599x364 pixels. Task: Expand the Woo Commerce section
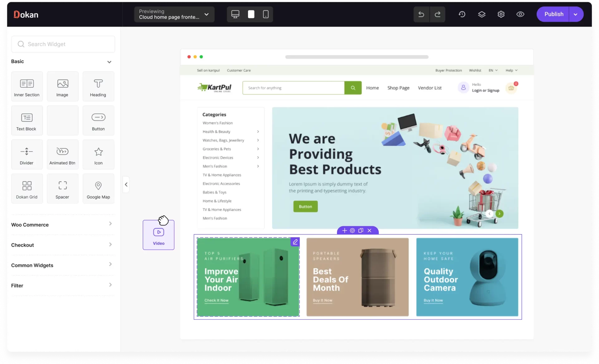61,224
